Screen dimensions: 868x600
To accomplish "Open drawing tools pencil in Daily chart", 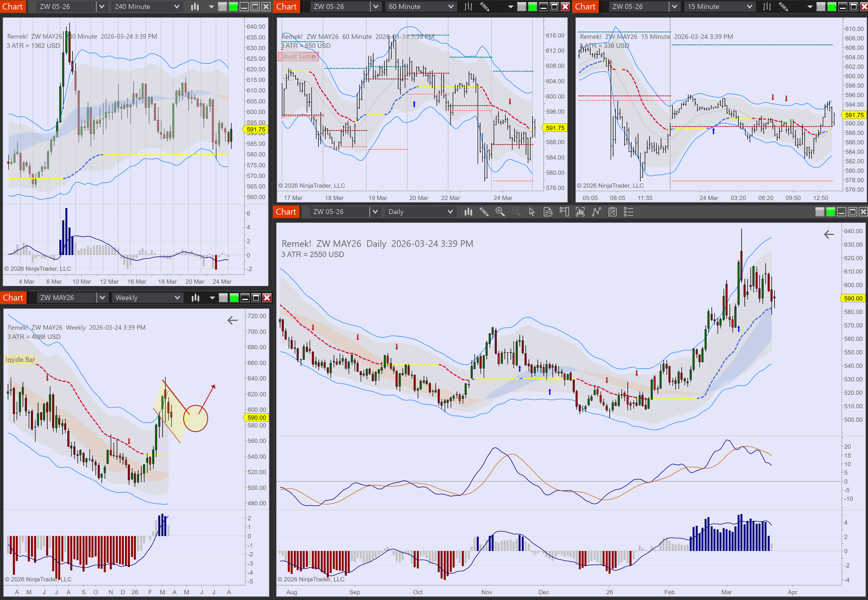I will click(484, 212).
